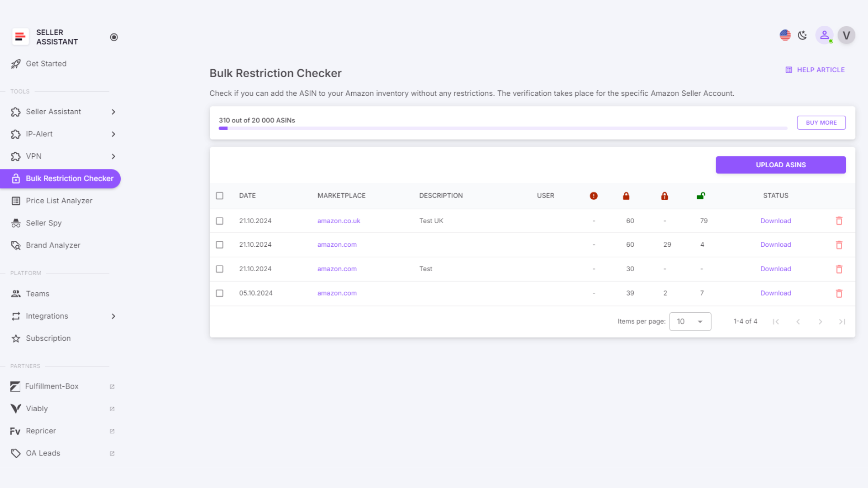This screenshot has height=488, width=868.
Task: Open the Subscription page
Action: point(48,338)
